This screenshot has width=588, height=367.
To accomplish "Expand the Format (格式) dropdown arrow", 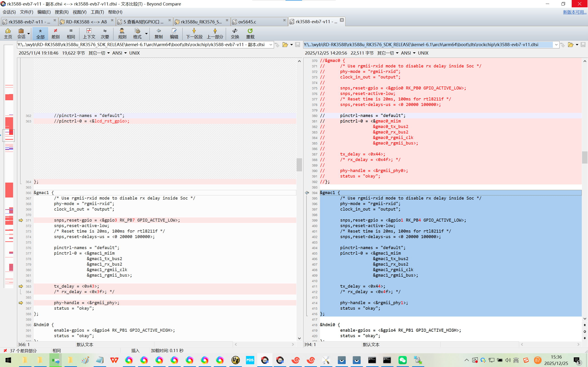I will [x=147, y=33].
